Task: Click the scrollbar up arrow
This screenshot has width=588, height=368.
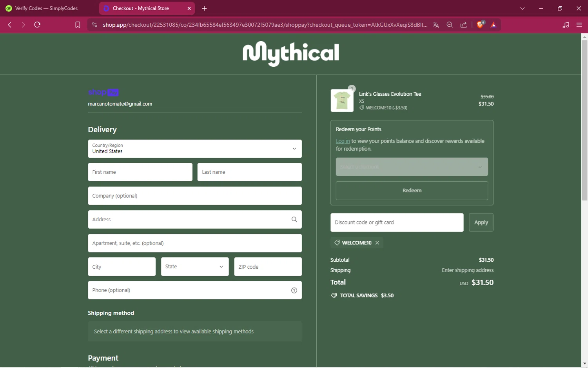Action: coord(584,37)
